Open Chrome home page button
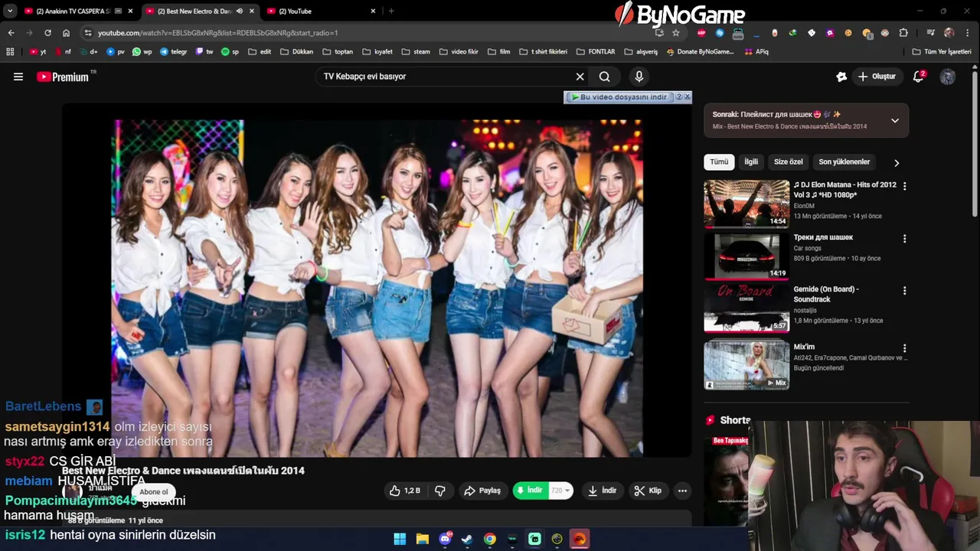980x551 pixels. 66,33
